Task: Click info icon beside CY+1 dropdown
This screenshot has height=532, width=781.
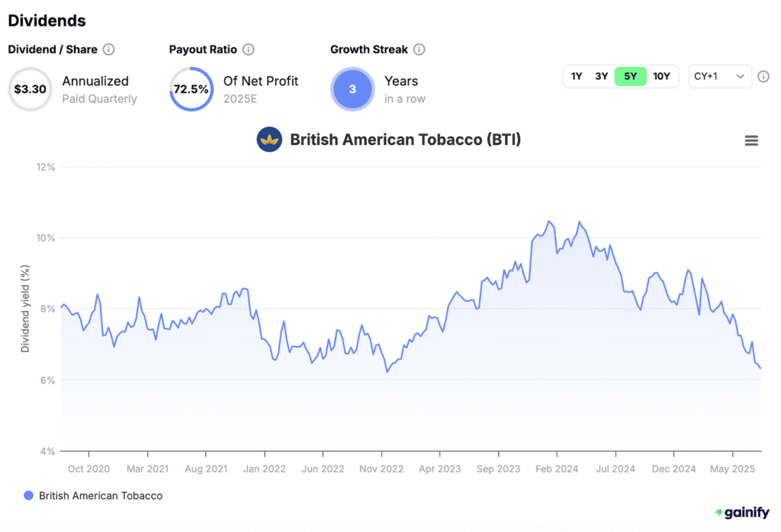Action: click(763, 77)
